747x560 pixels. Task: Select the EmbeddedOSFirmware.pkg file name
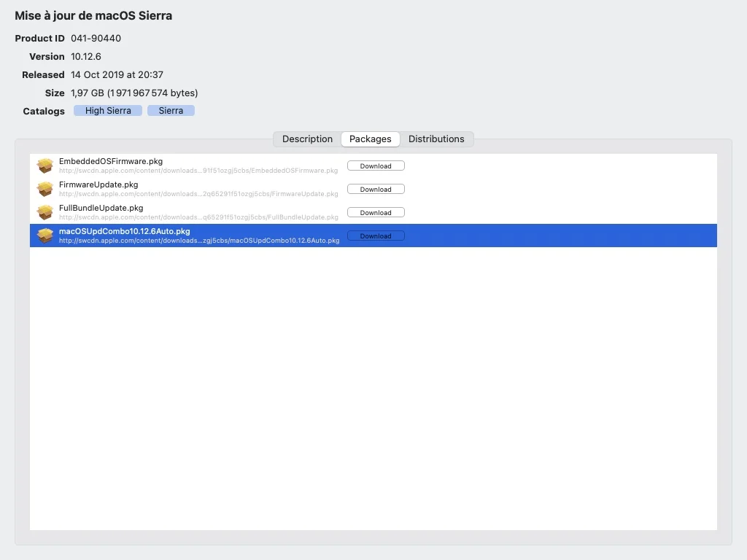(x=111, y=161)
